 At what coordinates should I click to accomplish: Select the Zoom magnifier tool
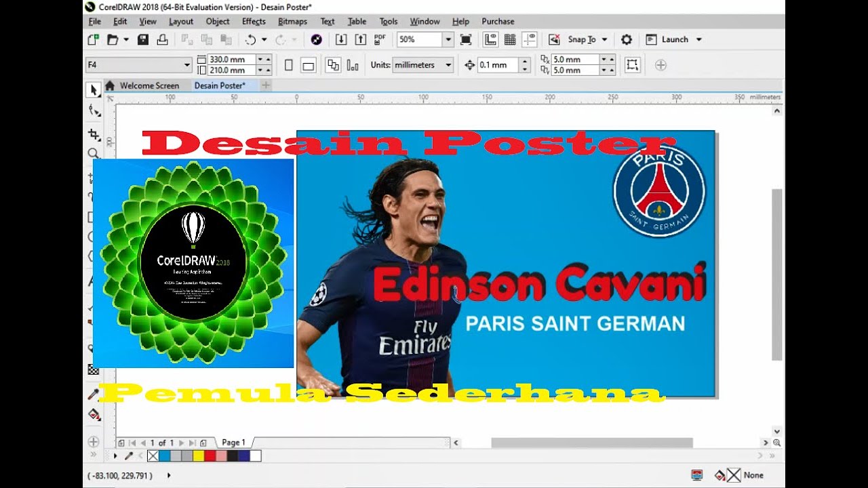[93, 153]
